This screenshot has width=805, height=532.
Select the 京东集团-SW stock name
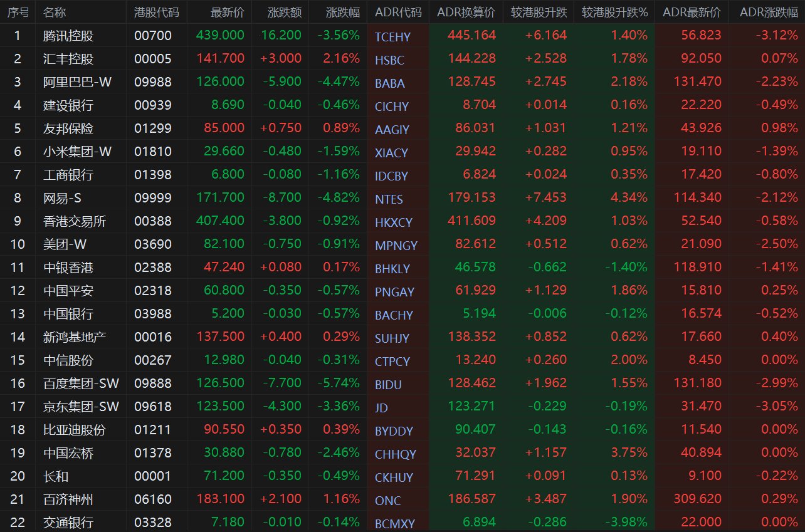pos(82,407)
